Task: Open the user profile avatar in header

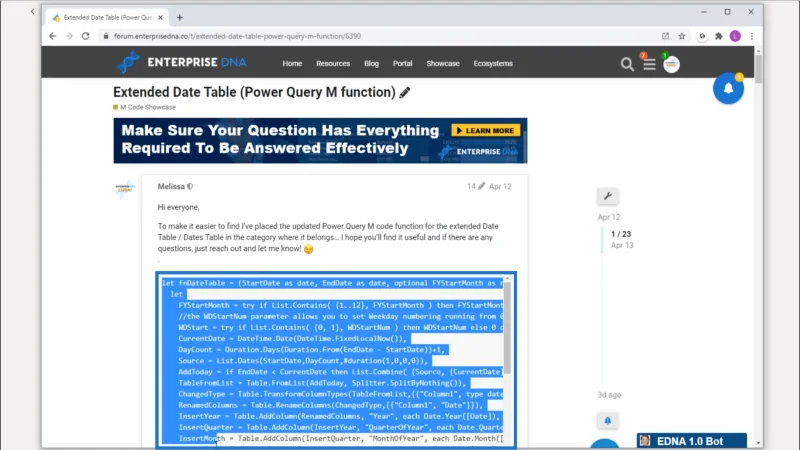Action: coord(671,64)
